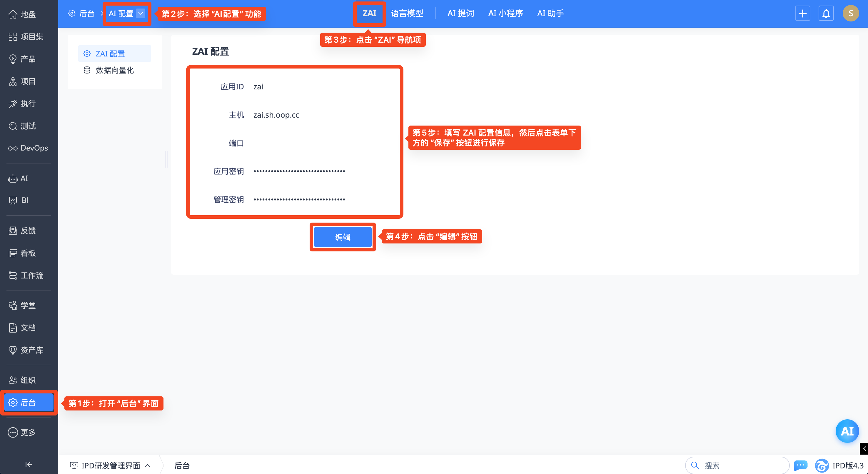This screenshot has height=474, width=868.
Task: Collapse the left sidebar menu
Action: [29, 465]
